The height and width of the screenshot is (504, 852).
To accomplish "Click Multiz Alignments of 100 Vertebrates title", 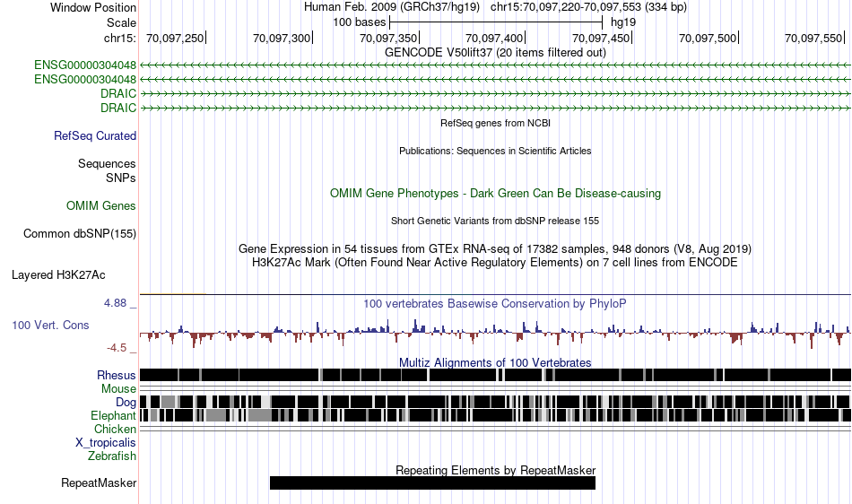I will pyautogui.click(x=495, y=362).
